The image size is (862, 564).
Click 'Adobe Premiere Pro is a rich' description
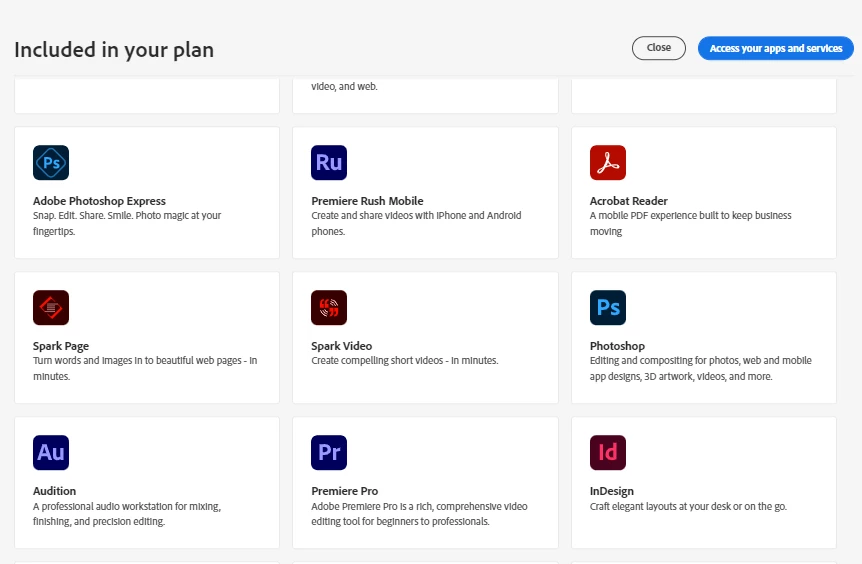[x=419, y=513]
